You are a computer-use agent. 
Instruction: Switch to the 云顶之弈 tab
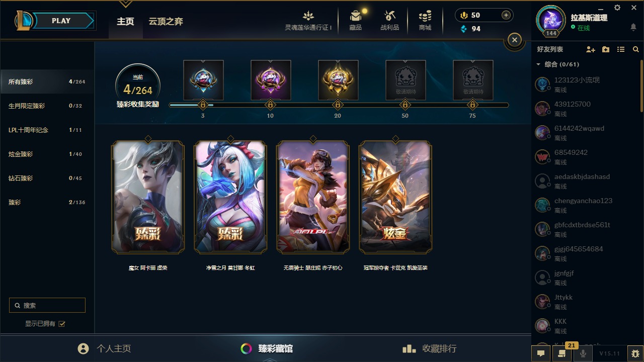(x=166, y=22)
